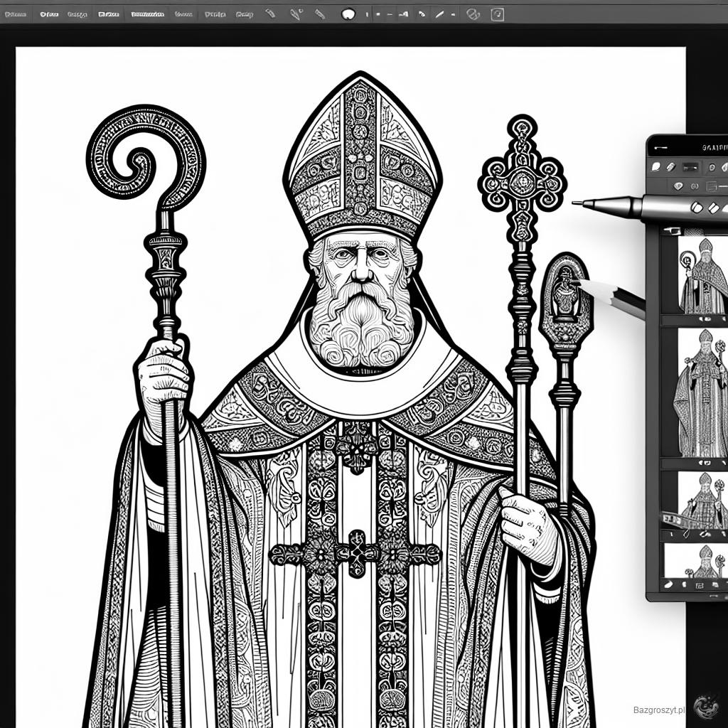This screenshot has width=728, height=728.
Task: Open the last menu label before the pencil icon
Action: pyautogui.click(x=245, y=14)
